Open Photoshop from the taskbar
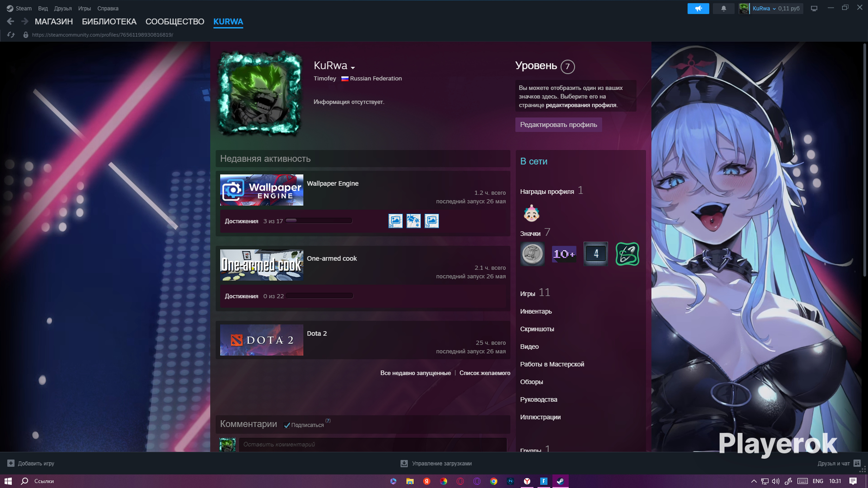The image size is (868, 488). [510, 481]
